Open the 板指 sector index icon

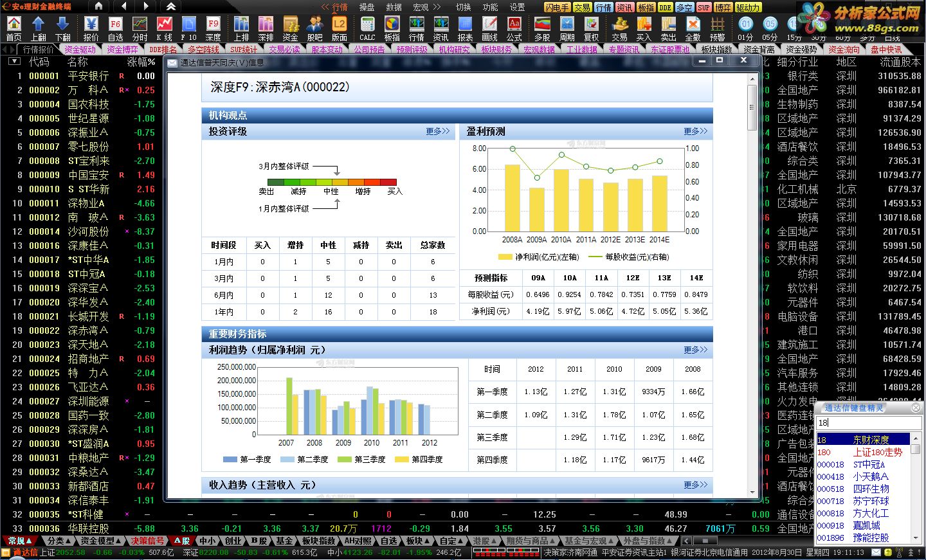[392, 28]
